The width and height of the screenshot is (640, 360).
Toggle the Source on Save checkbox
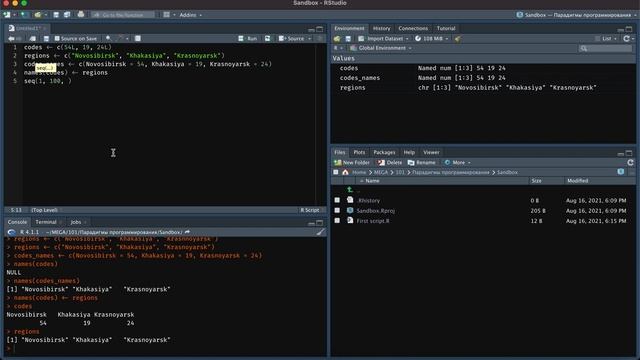[x=57, y=38]
